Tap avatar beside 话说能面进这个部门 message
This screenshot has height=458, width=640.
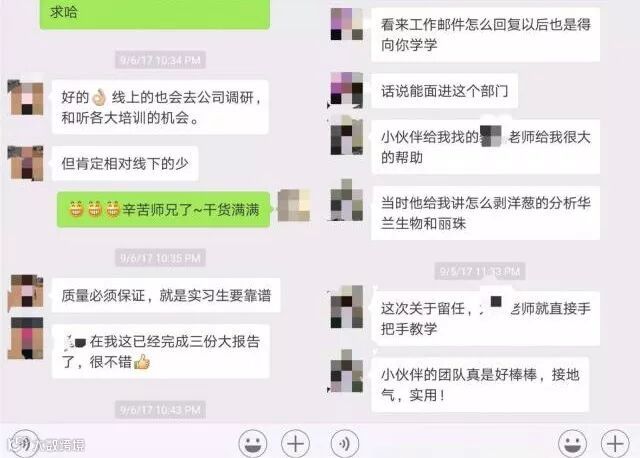(x=347, y=90)
